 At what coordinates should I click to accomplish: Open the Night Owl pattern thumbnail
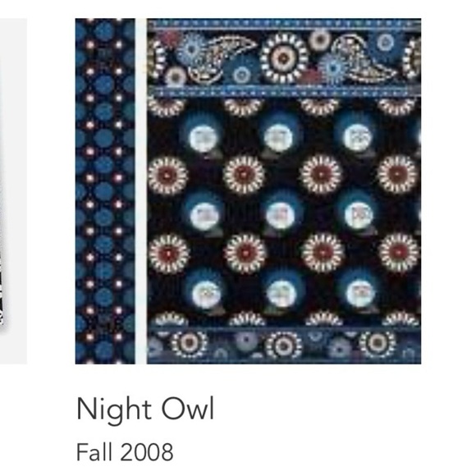(248, 191)
